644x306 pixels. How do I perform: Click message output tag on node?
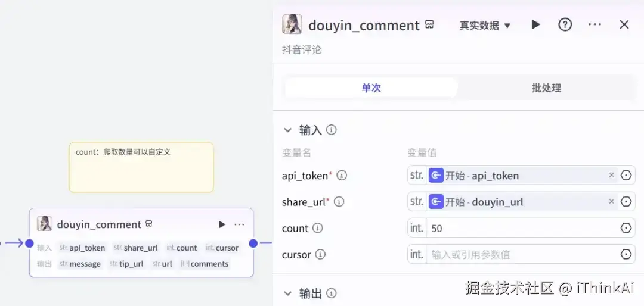[80, 264]
